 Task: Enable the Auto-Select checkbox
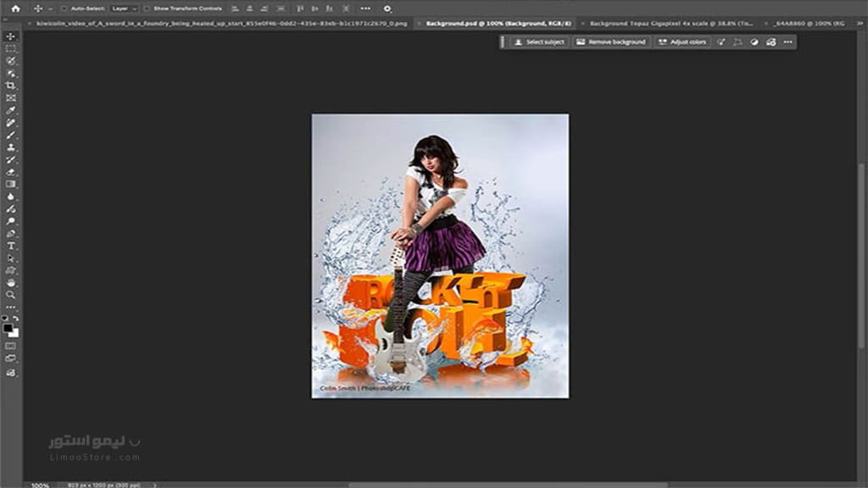pos(64,8)
